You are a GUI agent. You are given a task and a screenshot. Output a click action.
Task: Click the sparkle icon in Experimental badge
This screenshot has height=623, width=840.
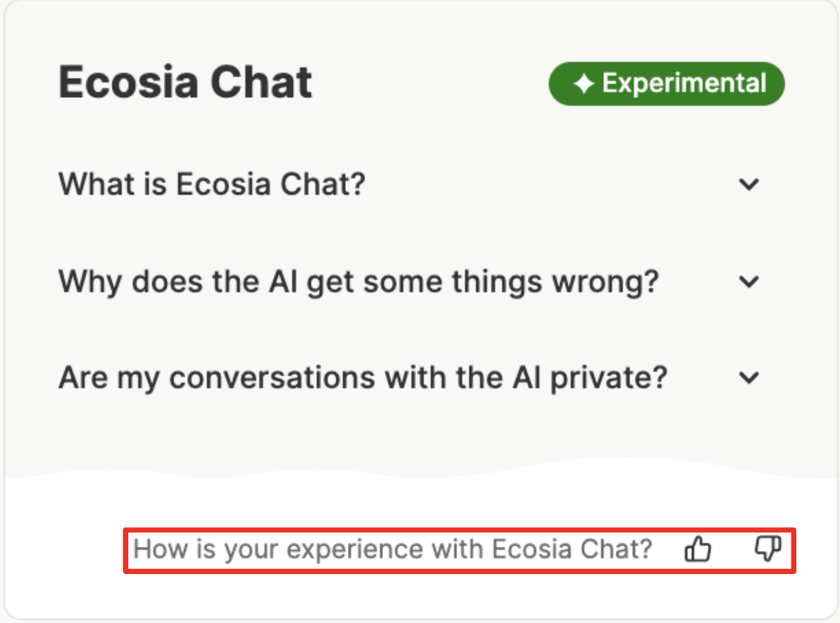[584, 84]
